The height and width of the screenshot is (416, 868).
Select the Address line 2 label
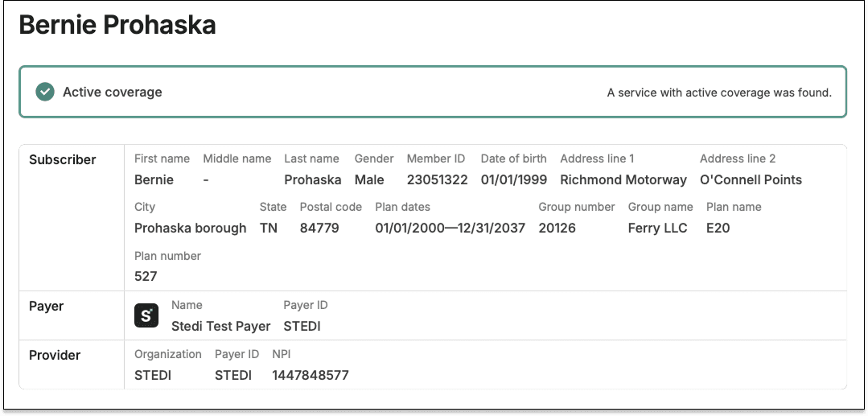pos(738,159)
